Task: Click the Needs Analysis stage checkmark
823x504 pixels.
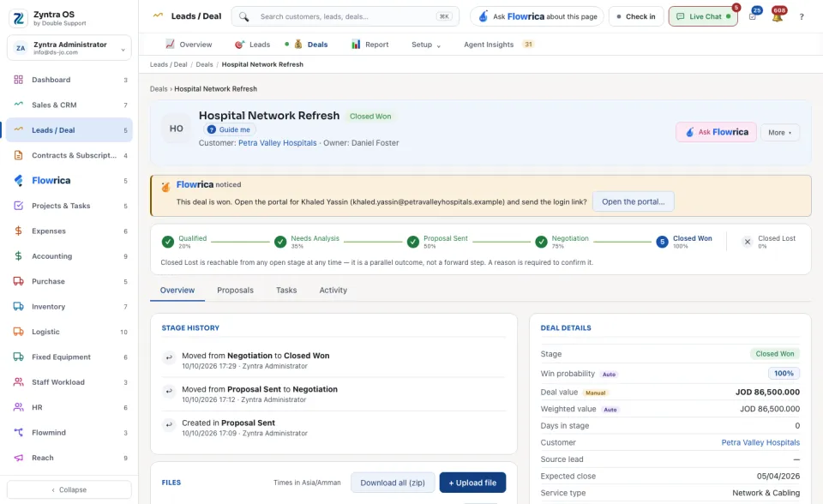Action: (280, 242)
